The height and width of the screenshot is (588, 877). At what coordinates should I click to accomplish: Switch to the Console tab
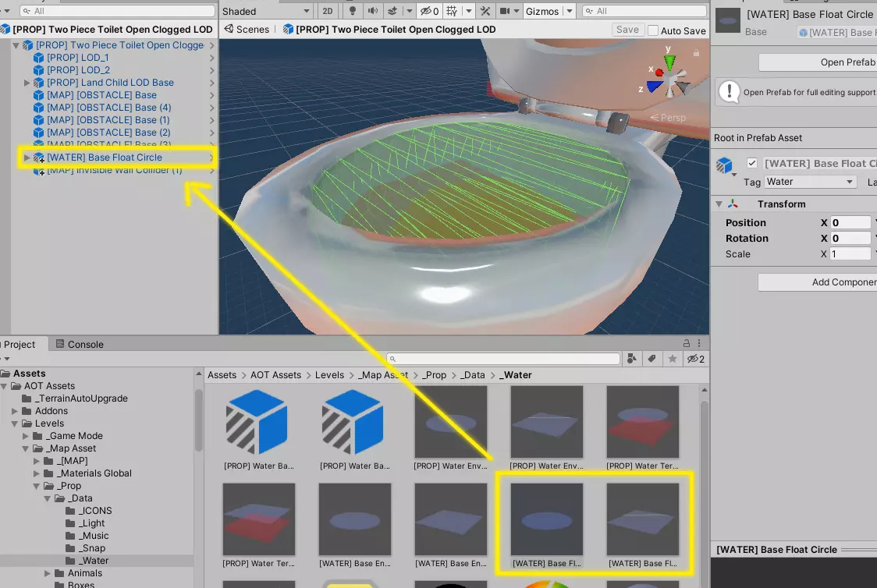click(x=80, y=345)
